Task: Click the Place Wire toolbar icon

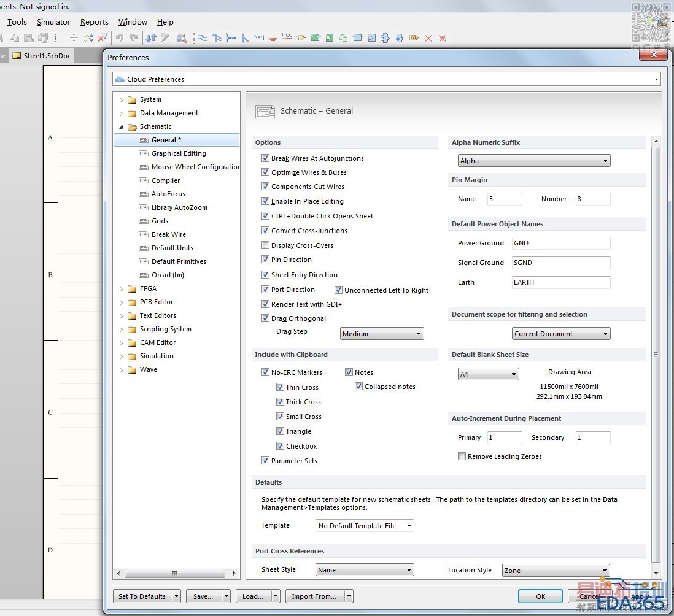Action: pyautogui.click(x=202, y=38)
